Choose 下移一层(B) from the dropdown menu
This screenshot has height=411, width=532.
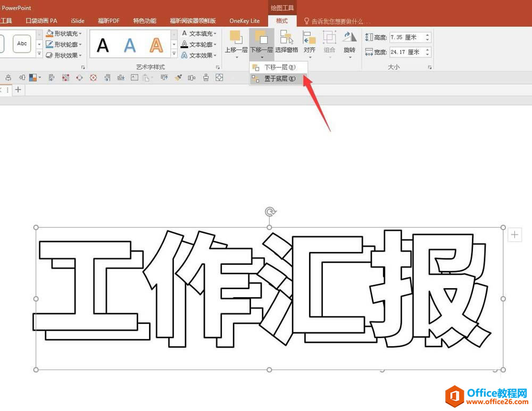pyautogui.click(x=279, y=67)
